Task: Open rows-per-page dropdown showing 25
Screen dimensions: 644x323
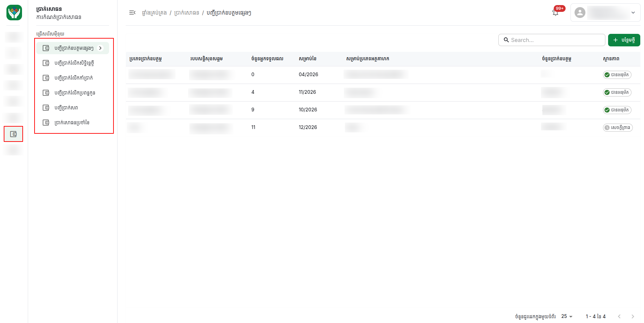Action: 567,316
